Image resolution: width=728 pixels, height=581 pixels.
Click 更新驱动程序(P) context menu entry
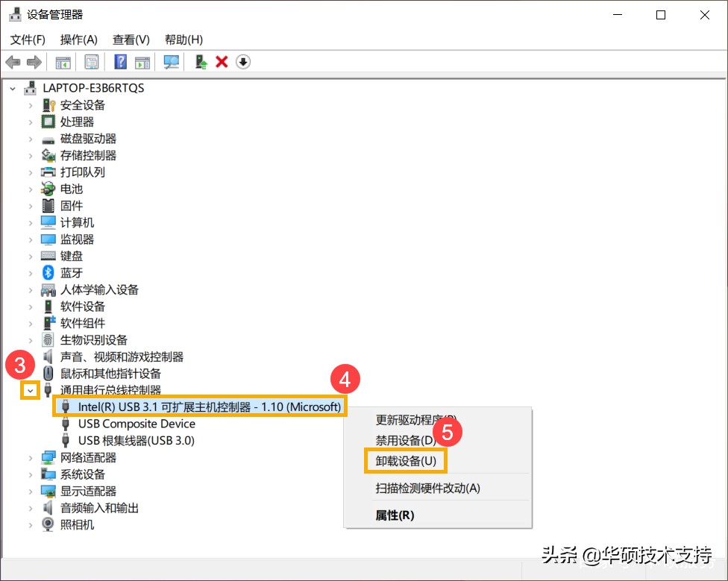[x=414, y=420]
